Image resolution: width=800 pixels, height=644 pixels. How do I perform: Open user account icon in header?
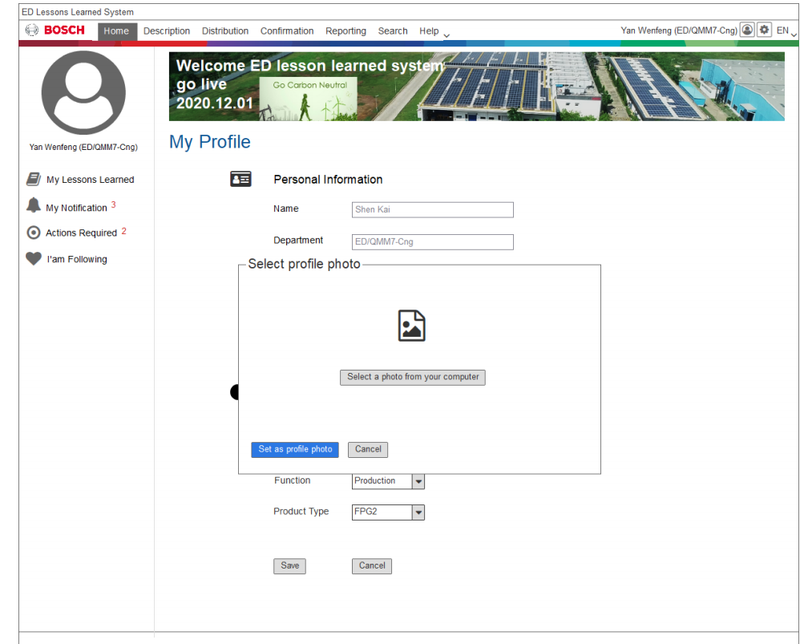(747, 30)
